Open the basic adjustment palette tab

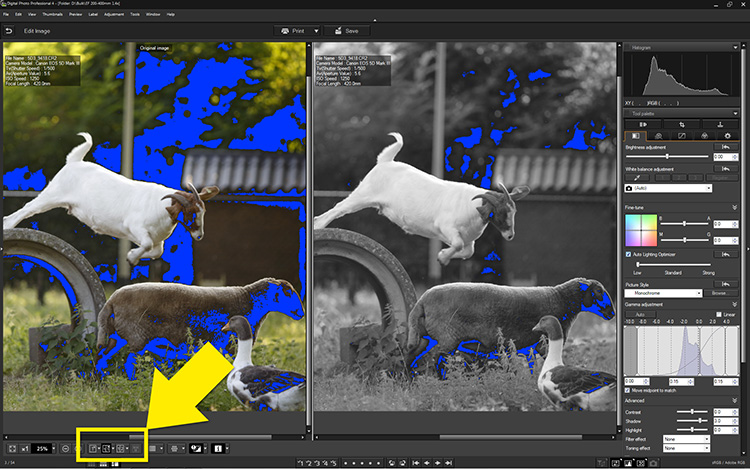(636, 135)
